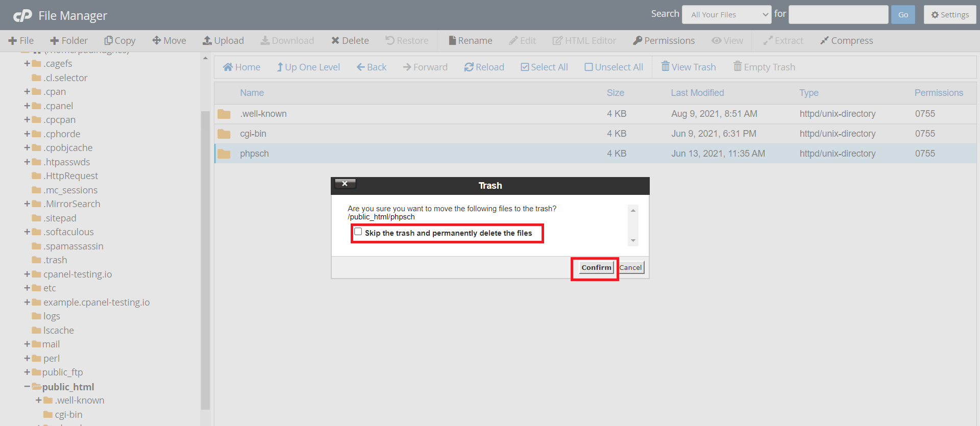Check Select All files
Screen dimensions: 980x426
544,67
